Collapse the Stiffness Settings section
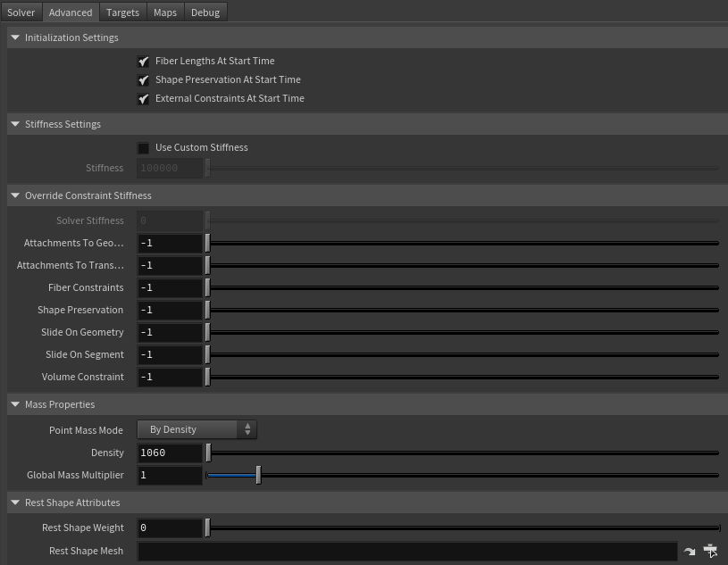This screenshot has width=728, height=565. 15,124
